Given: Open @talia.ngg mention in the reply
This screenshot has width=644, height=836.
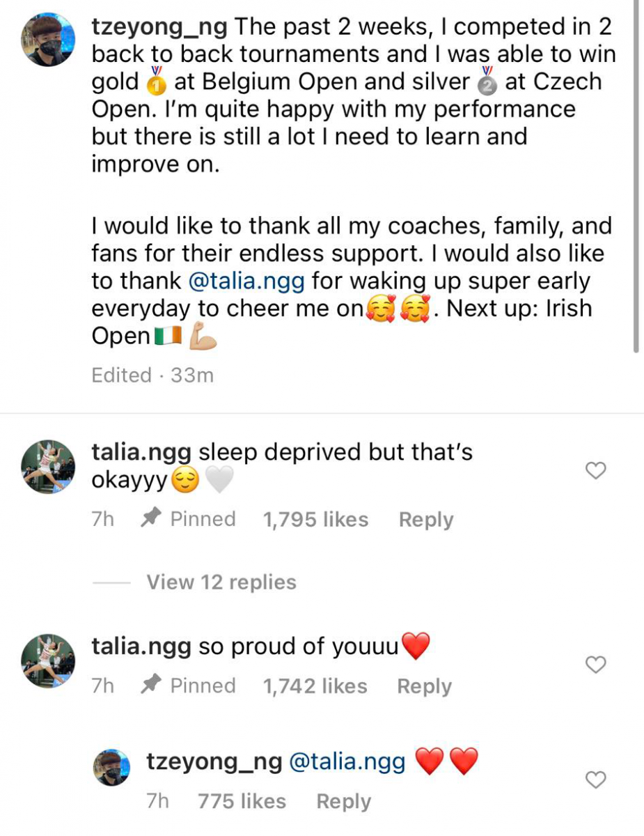Looking at the screenshot, I should tap(347, 762).
